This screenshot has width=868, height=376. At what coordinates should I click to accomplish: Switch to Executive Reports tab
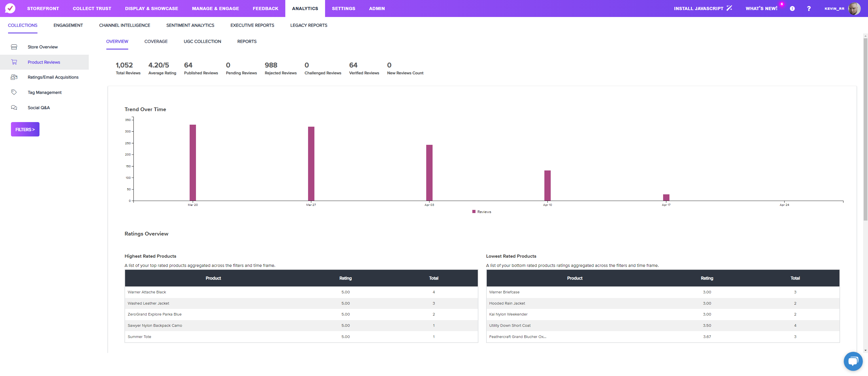pos(252,25)
